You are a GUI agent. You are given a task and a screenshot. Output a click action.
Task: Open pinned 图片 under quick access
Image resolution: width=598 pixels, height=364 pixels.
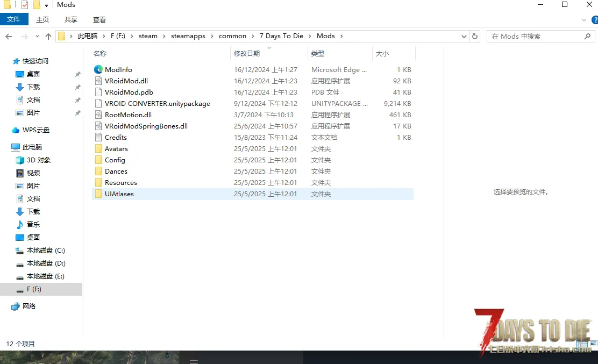pos(28,113)
